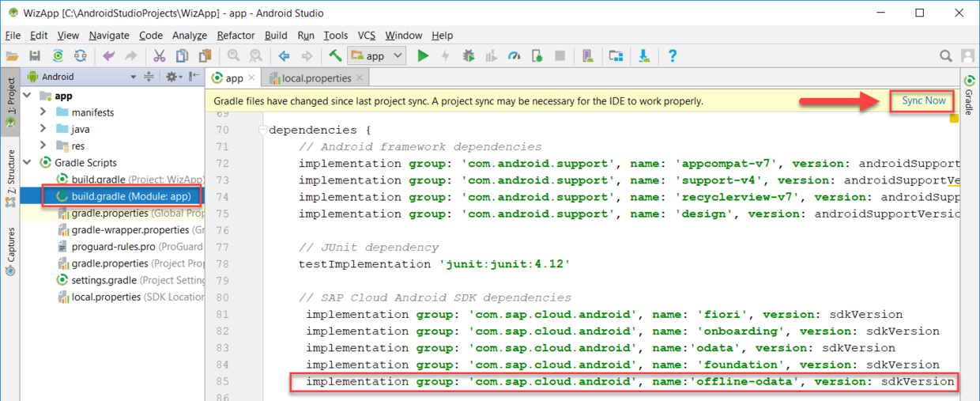Hide the project panel with the collapse icon
The width and height of the screenshot is (980, 401).
pyautogui.click(x=194, y=77)
